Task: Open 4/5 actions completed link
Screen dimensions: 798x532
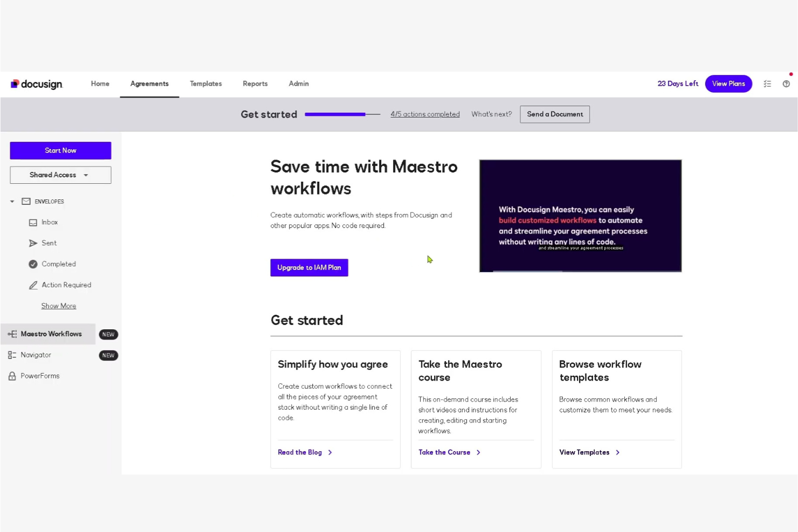Action: [425, 114]
